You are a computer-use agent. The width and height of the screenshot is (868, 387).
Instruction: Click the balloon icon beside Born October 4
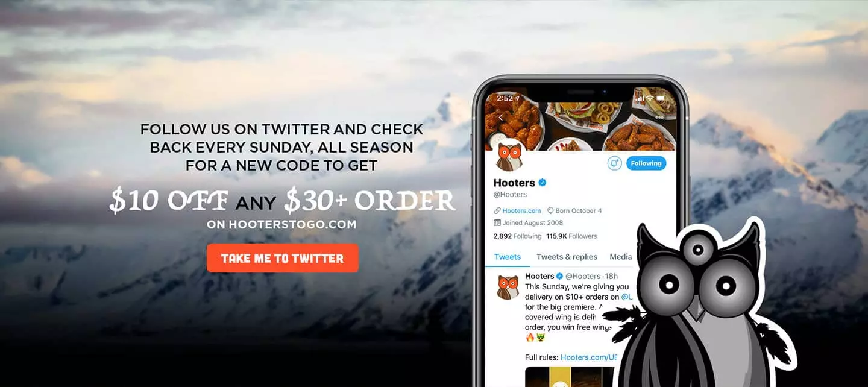tap(550, 211)
